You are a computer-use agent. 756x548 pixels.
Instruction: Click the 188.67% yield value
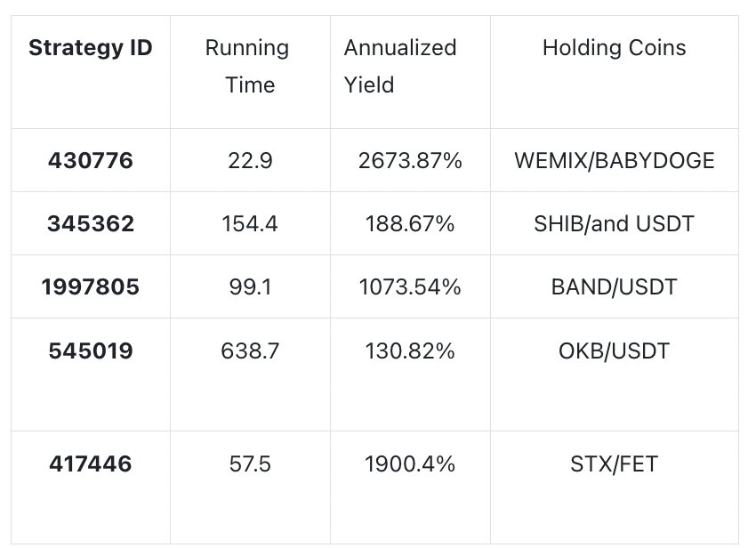coord(410,224)
